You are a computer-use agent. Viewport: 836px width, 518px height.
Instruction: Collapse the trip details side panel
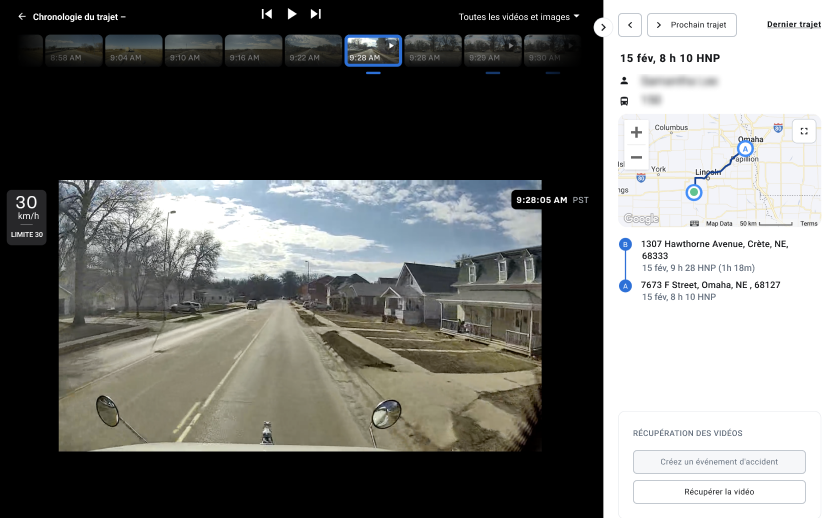click(x=603, y=27)
